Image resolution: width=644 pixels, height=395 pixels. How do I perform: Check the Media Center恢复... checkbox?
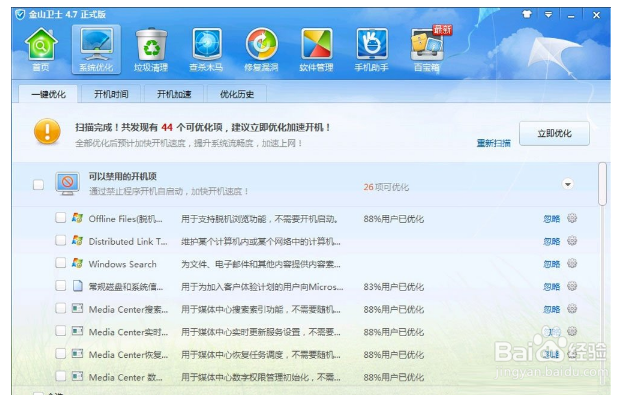pyautogui.click(x=60, y=353)
